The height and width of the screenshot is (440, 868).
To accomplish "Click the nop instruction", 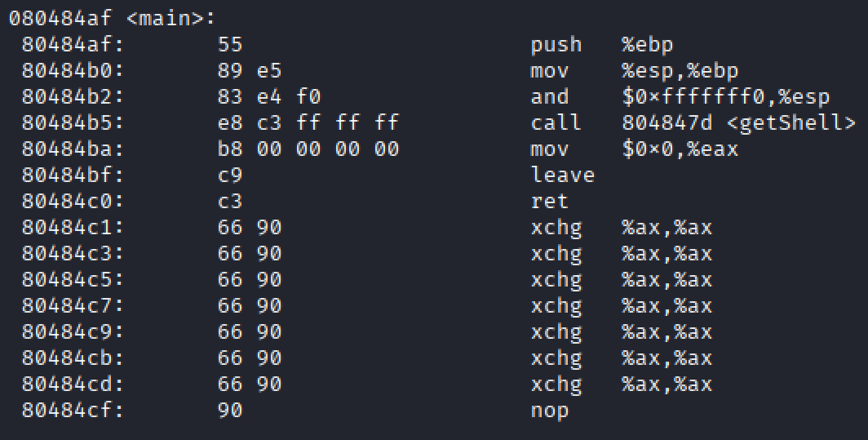I will click(x=550, y=410).
